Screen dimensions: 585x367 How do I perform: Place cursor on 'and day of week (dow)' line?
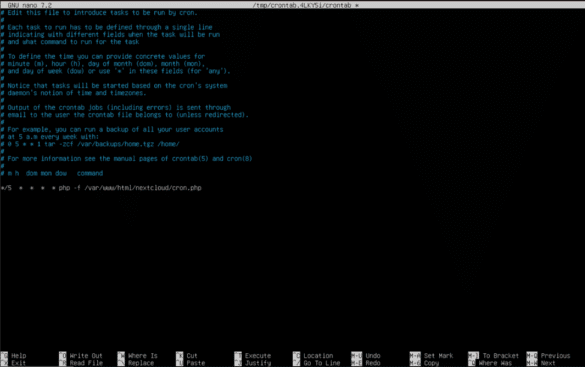[x=115, y=71]
